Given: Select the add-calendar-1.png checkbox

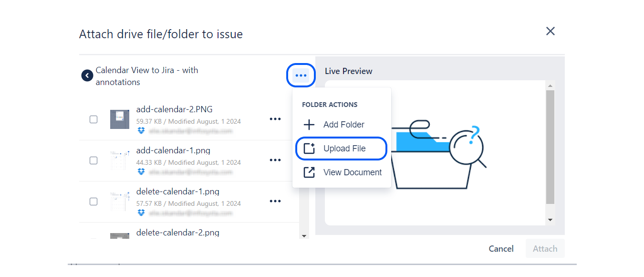Looking at the screenshot, I should 93,160.
